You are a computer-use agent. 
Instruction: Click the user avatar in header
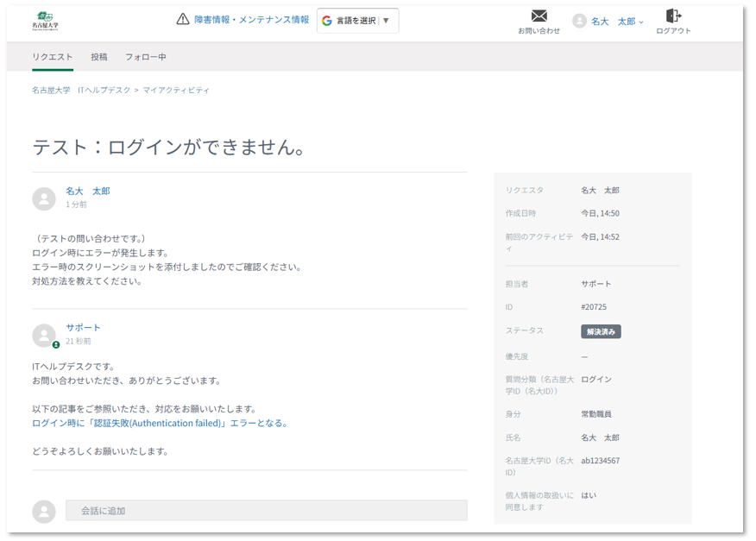579,22
